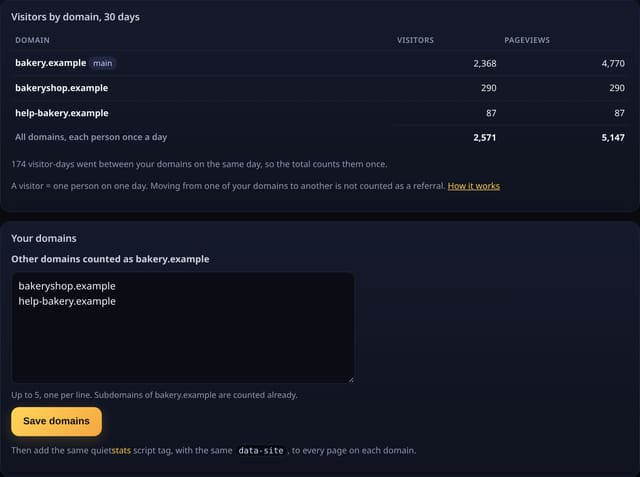640x477 pixels.
Task: Select the bakery.example domain name
Action: [x=51, y=63]
